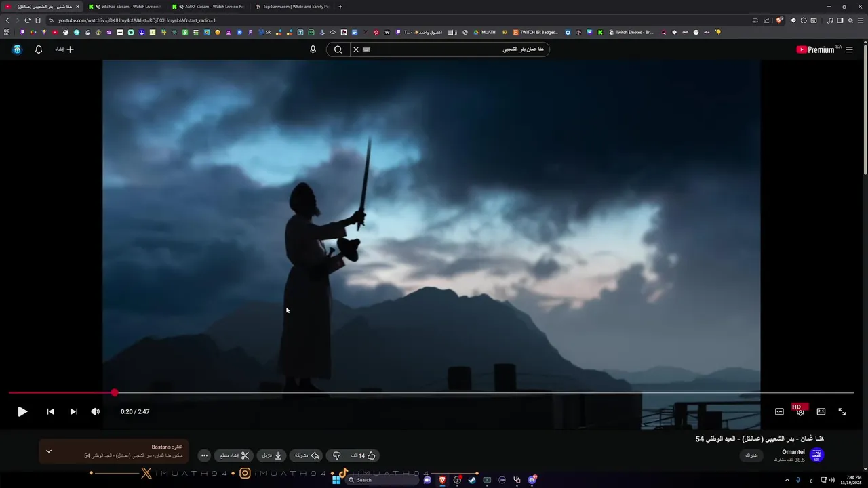Viewport: 868px width, 488px height.
Task: Reload the current page
Action: pos(27,20)
